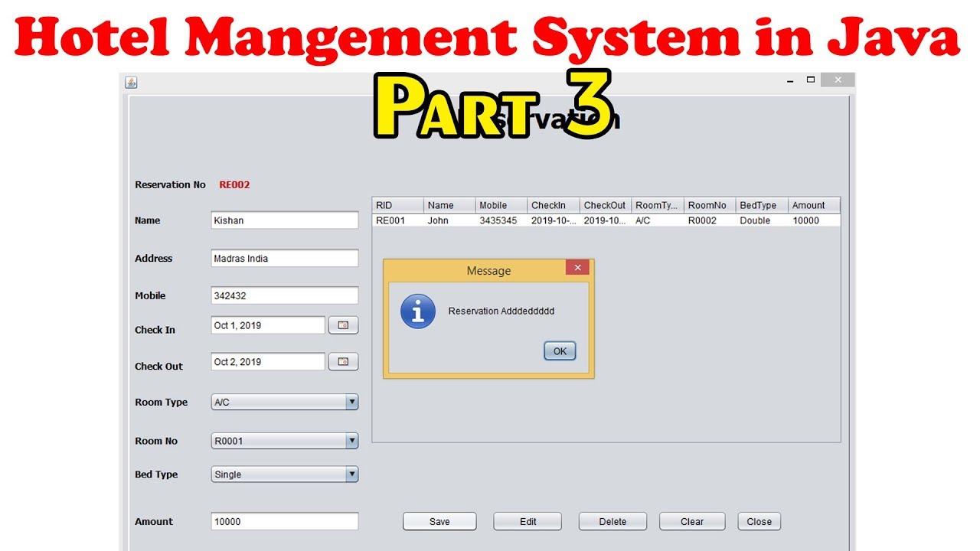The height and width of the screenshot is (551, 980).
Task: Sort by the RID column header
Action: 398,205
